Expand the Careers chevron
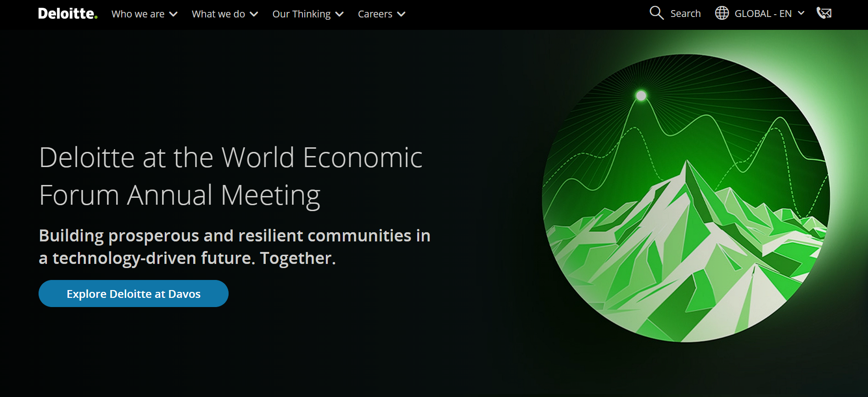The image size is (868, 397). [x=401, y=14]
